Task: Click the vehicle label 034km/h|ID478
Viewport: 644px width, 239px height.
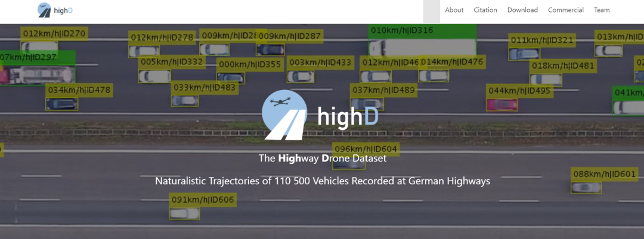Action: point(79,90)
